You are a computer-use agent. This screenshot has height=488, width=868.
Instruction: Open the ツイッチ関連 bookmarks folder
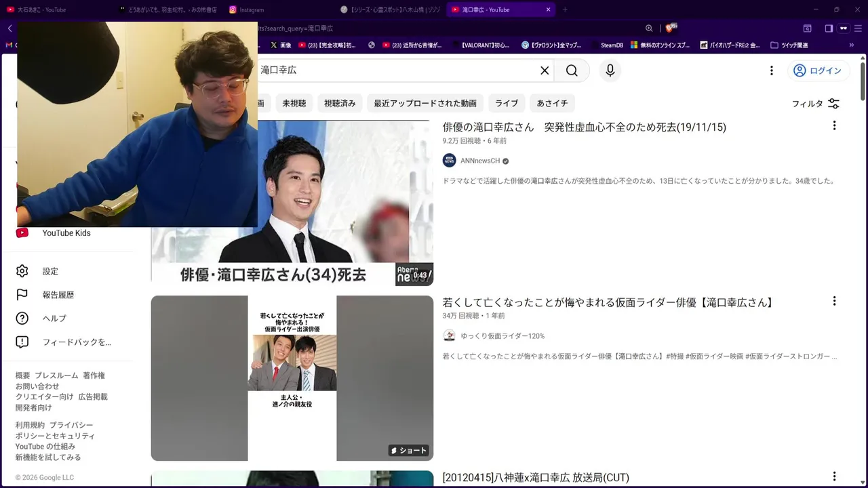(x=789, y=45)
